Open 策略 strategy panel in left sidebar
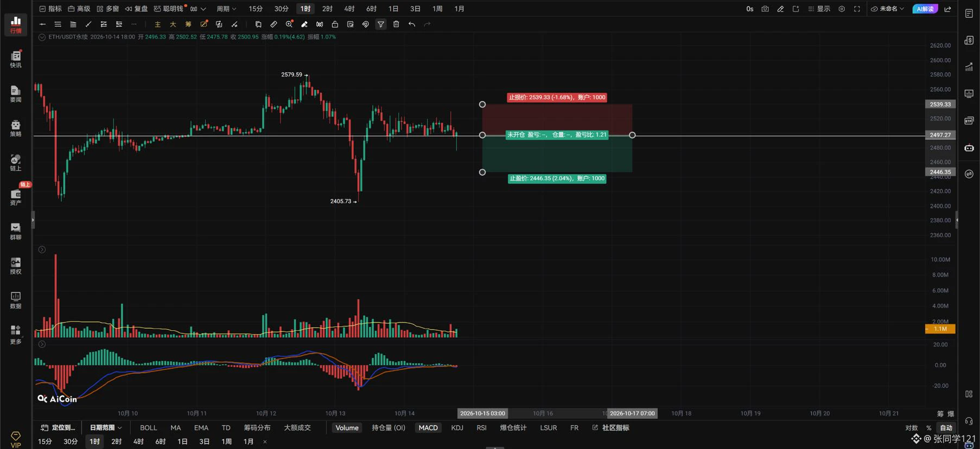The height and width of the screenshot is (449, 980). click(x=16, y=128)
